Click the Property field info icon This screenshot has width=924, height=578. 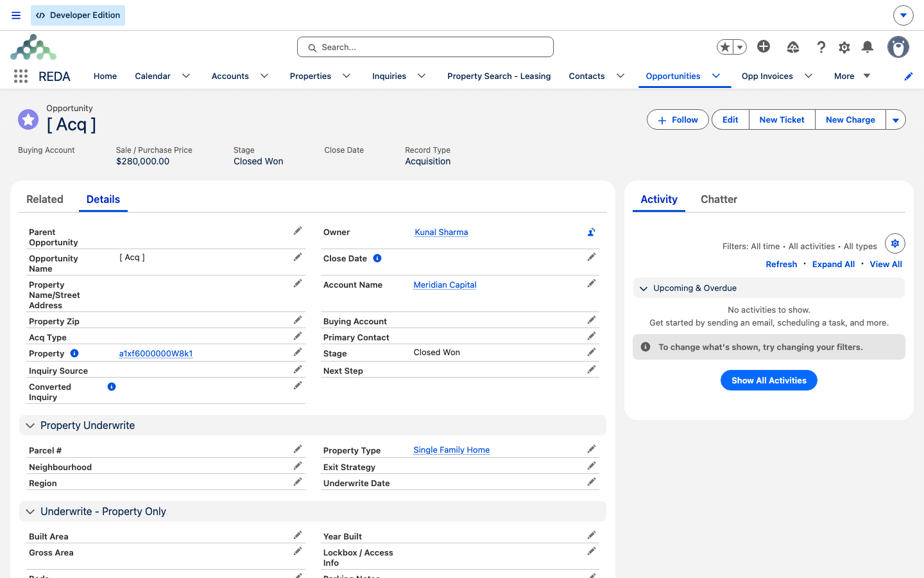pos(74,353)
